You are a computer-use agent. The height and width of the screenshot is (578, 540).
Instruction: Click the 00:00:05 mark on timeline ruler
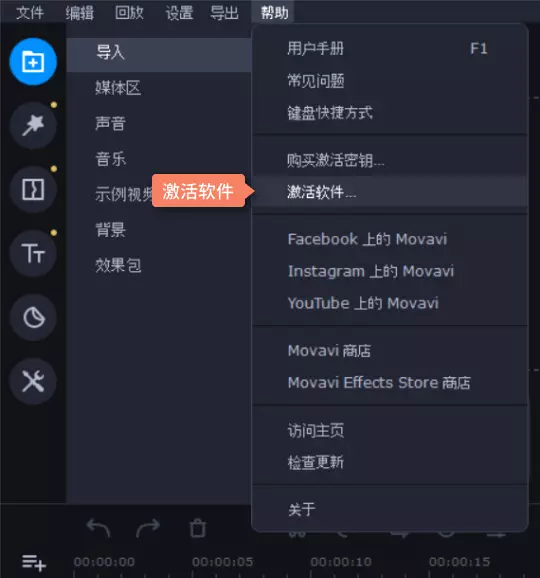click(222, 562)
